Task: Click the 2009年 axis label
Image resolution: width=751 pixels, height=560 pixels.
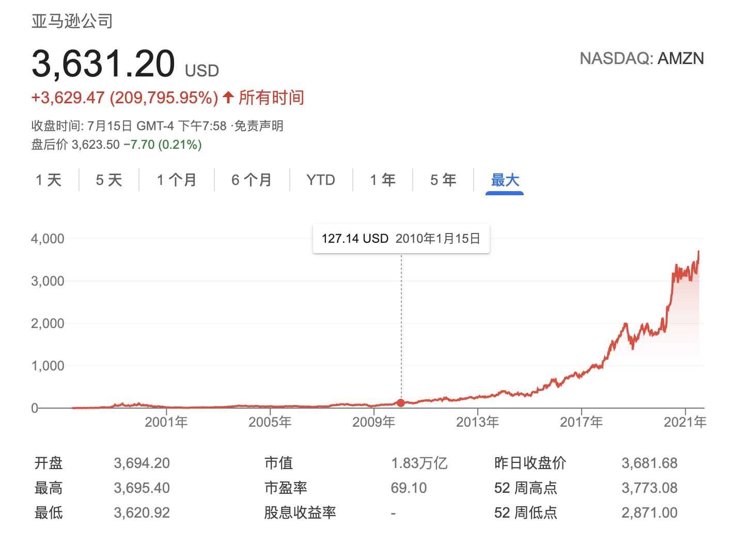Action: (374, 422)
